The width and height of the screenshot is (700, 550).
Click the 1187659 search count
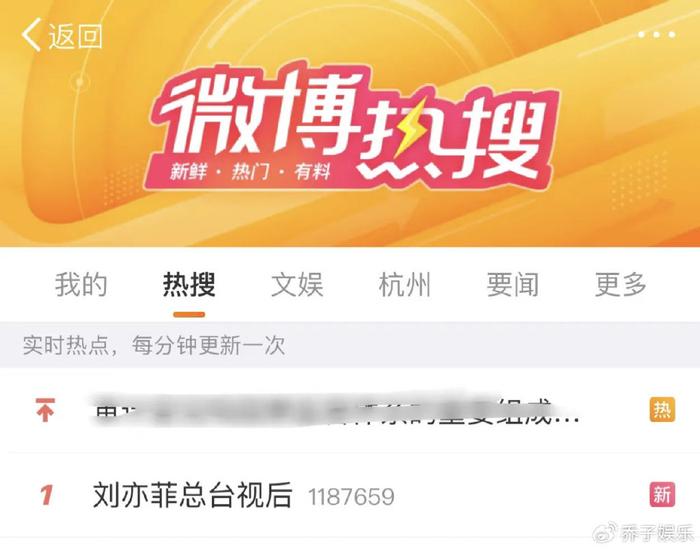click(x=351, y=496)
